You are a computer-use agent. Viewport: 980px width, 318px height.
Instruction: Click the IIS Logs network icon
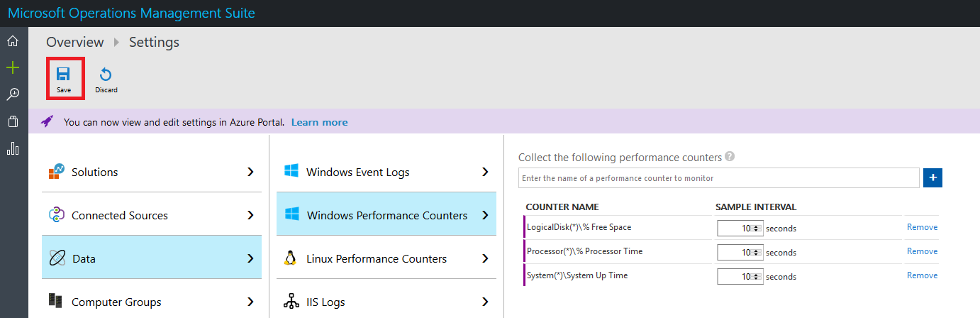pos(291,302)
